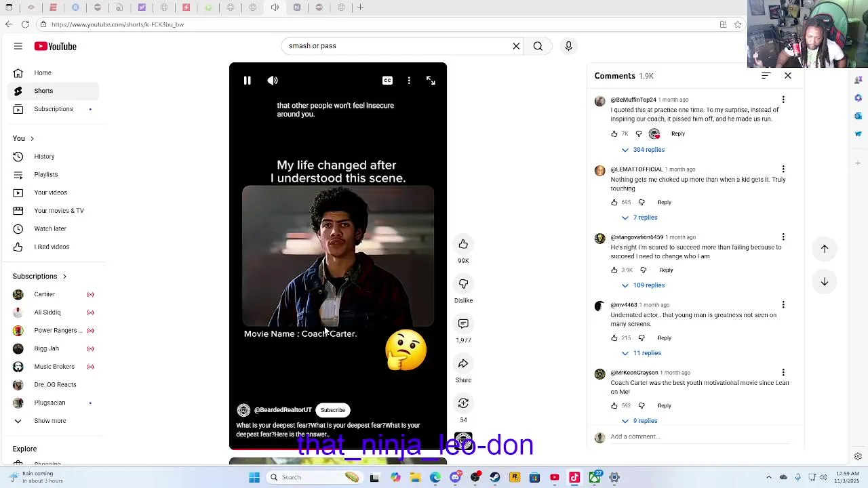This screenshot has width=868, height=488.
Task: Open Watch later in the sidebar
Action: (x=53, y=228)
